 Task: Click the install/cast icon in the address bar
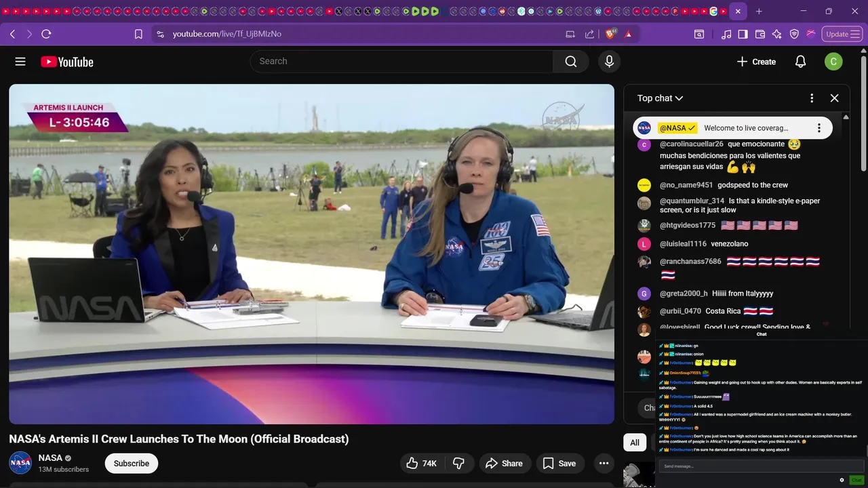570,34
